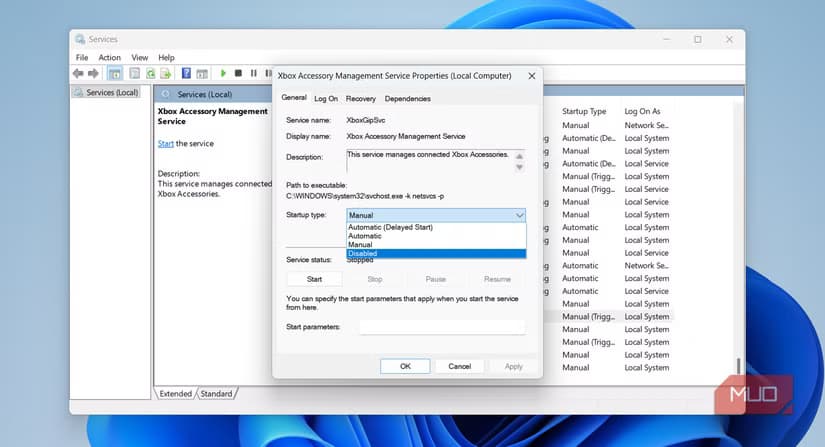Select Disabled in the startup type list
825x447 pixels.
(436, 253)
